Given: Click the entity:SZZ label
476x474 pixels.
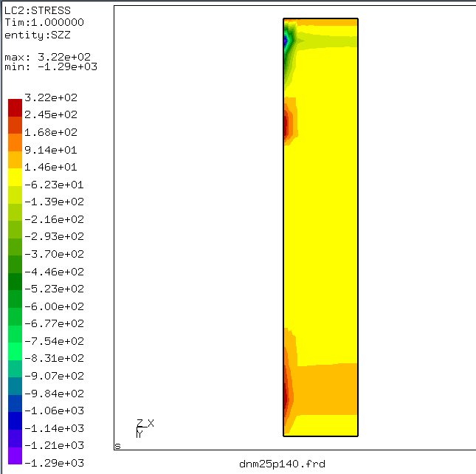Looking at the screenshot, I should tap(38, 35).
